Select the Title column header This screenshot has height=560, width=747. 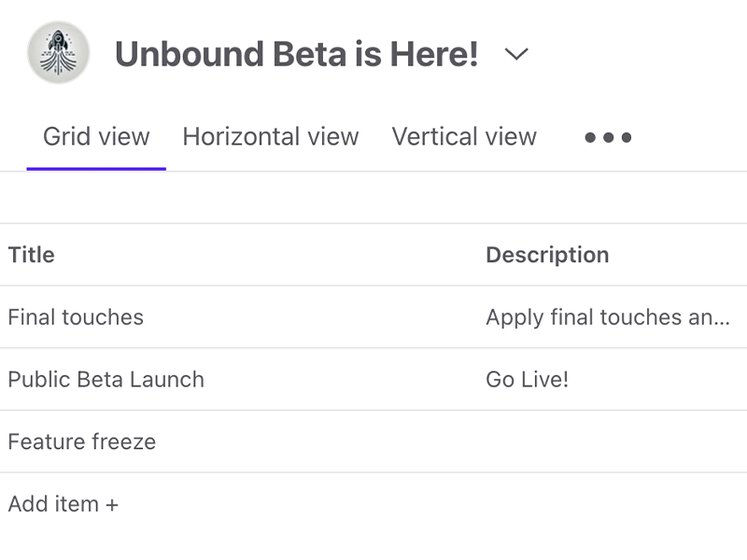click(32, 255)
